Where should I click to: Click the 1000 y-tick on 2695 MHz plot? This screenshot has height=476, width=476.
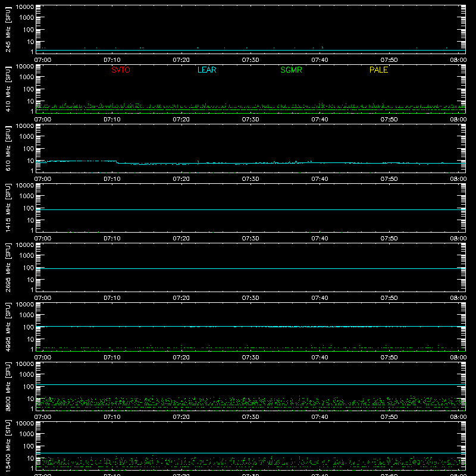27,256
